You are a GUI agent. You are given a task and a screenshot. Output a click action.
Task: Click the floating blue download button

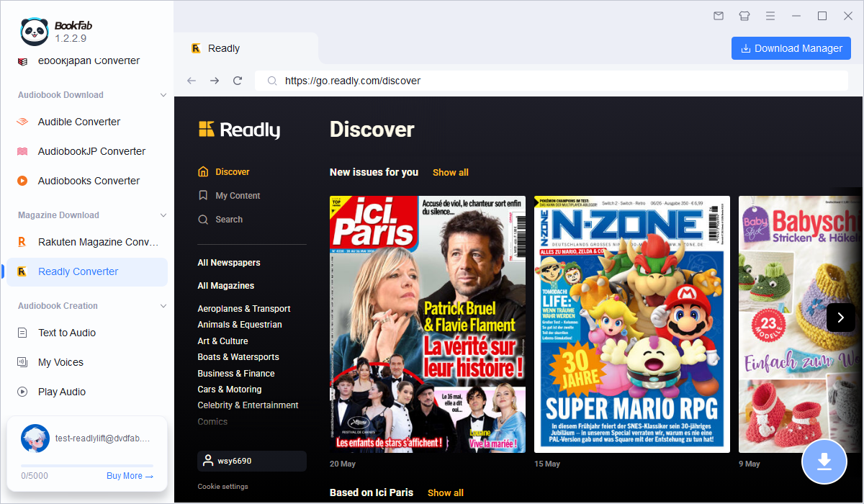point(825,462)
